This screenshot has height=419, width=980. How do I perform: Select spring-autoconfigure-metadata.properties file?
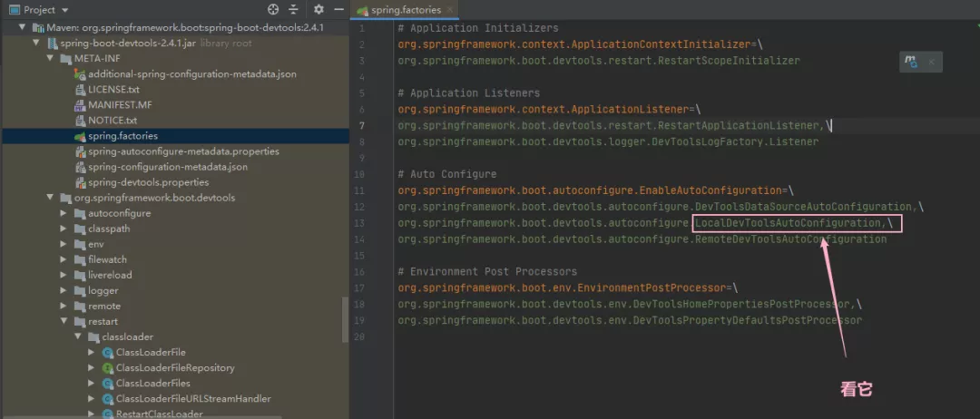(x=183, y=151)
